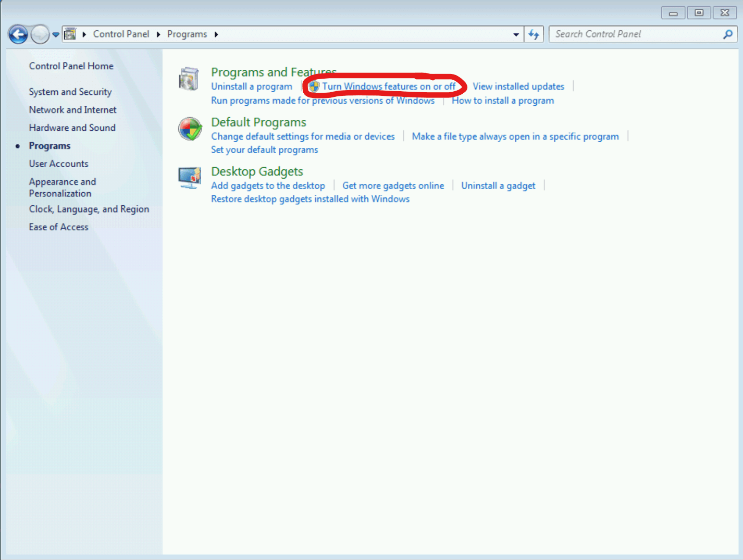
Task: Minimize the Control Panel window
Action: 673,13
